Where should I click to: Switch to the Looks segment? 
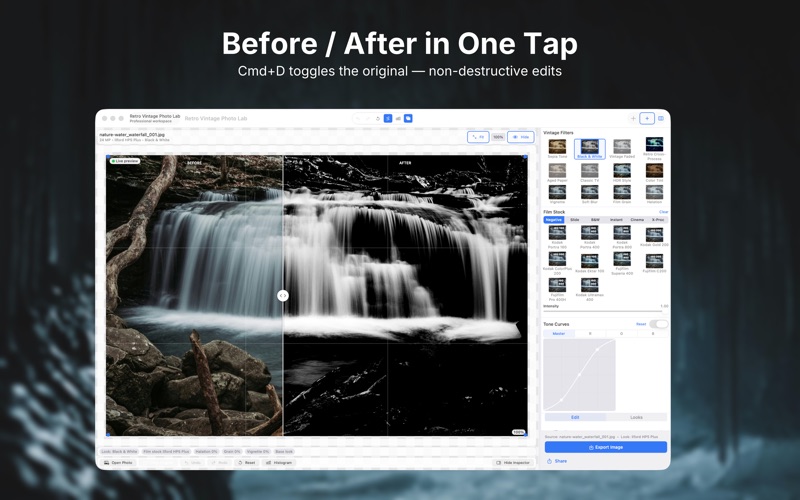coord(636,417)
